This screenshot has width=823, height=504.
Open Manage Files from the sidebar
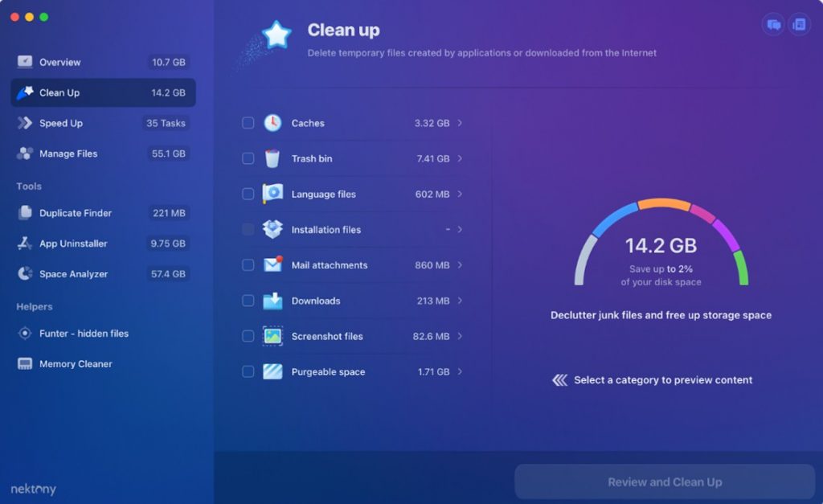click(68, 153)
